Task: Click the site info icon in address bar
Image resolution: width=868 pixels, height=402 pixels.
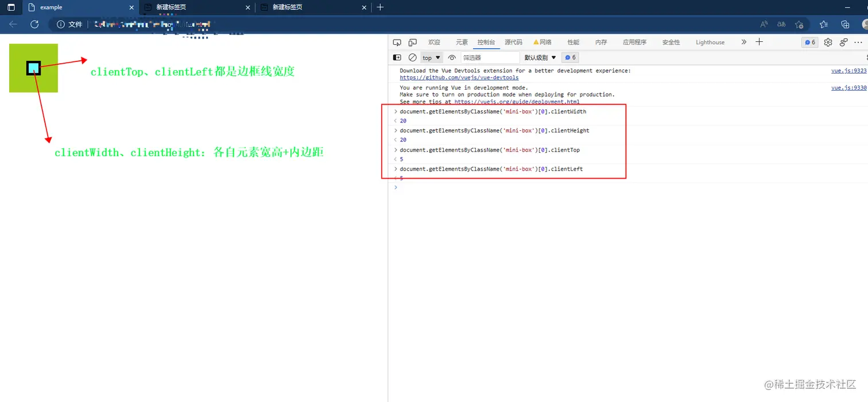Action: (61, 24)
